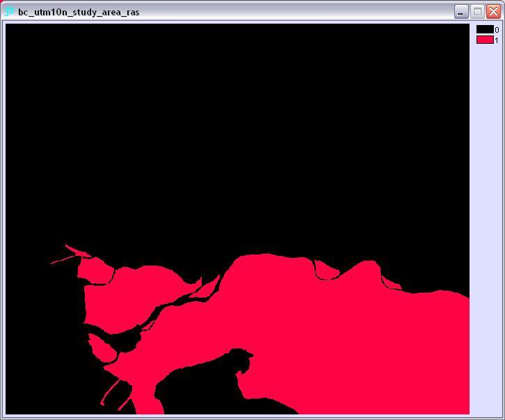The width and height of the screenshot is (505, 420).
Task: Click the bc_utm10n_study_area_ras title text
Action: [79, 12]
